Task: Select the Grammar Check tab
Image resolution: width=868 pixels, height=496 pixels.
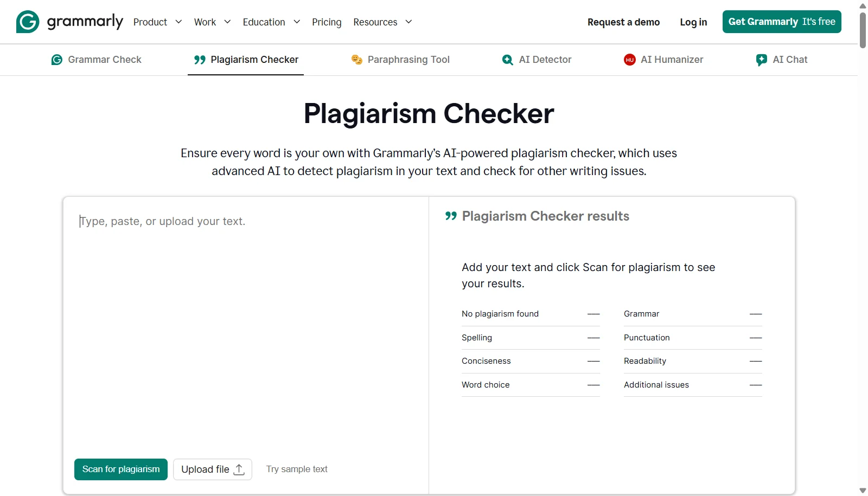Action: click(97, 60)
